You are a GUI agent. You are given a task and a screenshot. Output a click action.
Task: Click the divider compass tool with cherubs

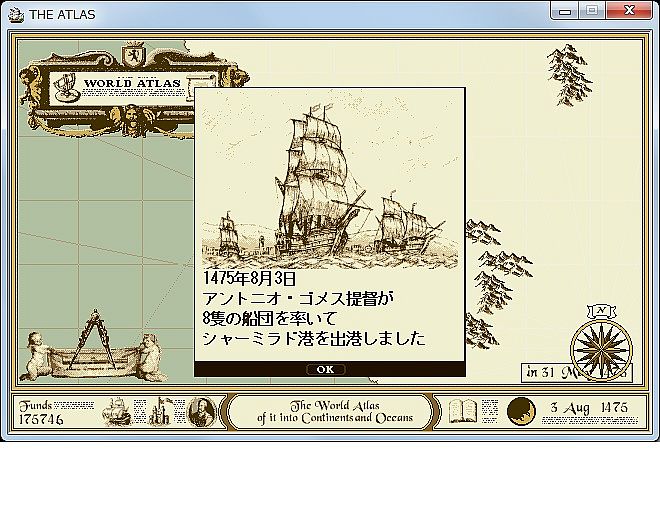point(95,345)
